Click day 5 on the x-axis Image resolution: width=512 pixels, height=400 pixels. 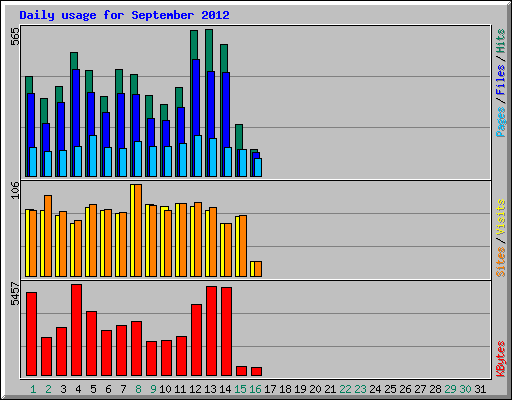tap(93, 389)
